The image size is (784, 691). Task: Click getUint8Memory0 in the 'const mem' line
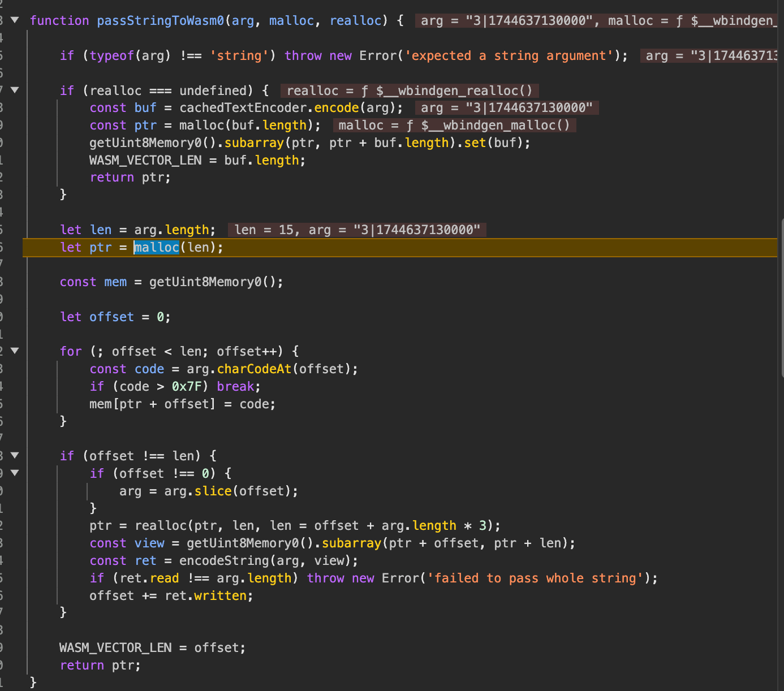(204, 282)
